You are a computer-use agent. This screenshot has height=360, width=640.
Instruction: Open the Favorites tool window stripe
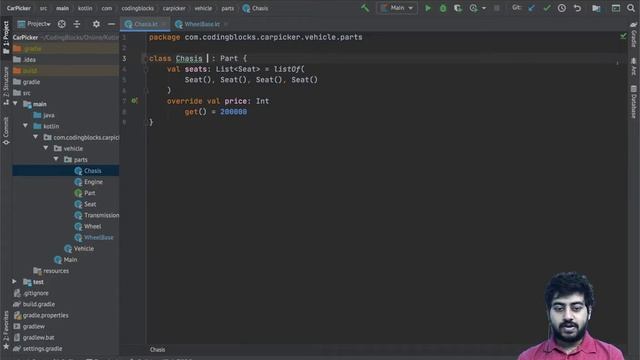coord(6,330)
